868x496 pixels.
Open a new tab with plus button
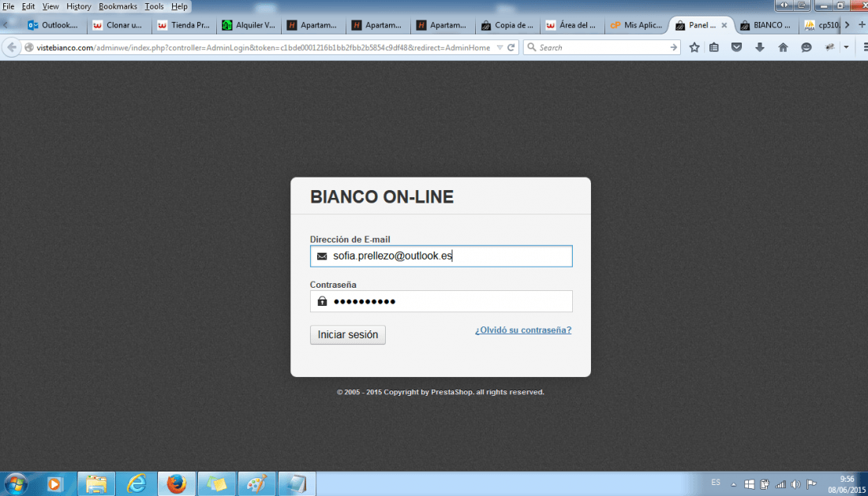click(x=862, y=25)
